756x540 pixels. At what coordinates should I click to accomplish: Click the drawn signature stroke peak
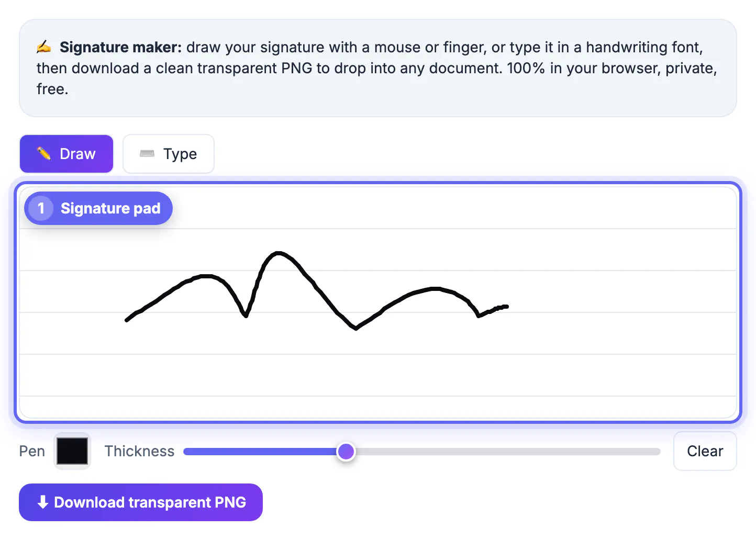pyautogui.click(x=279, y=254)
